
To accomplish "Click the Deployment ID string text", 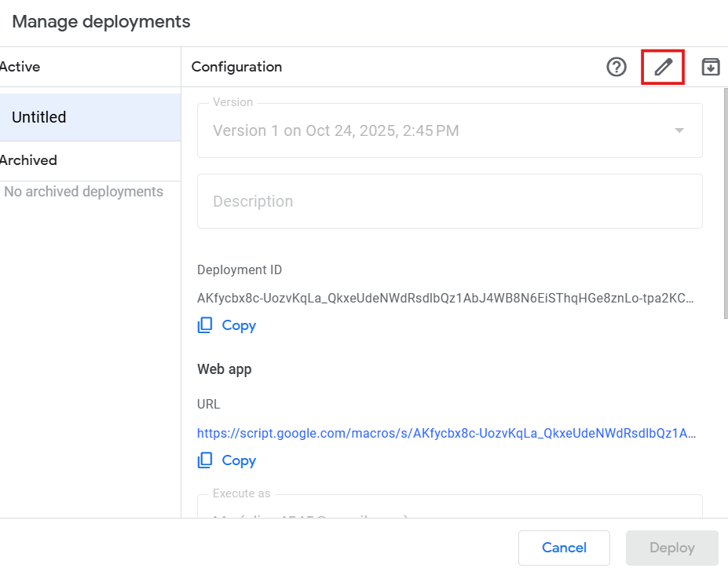I will (445, 299).
